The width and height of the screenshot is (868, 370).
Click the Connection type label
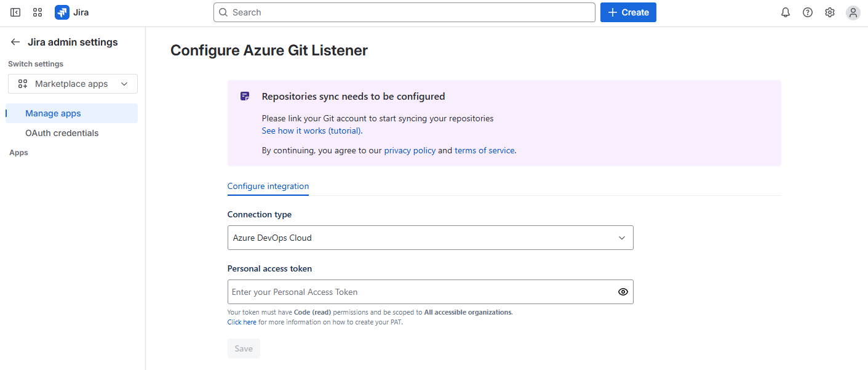[x=260, y=214]
